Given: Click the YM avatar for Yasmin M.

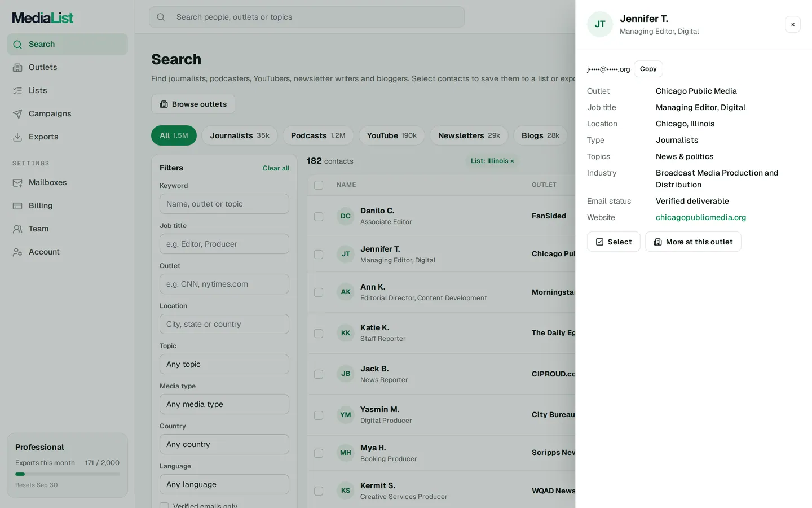Looking at the screenshot, I should point(346,415).
